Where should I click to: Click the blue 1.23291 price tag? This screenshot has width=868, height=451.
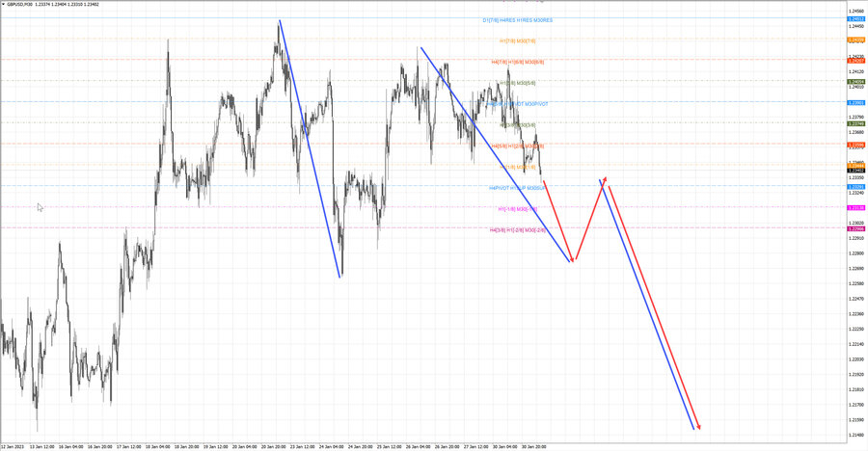tap(855, 187)
